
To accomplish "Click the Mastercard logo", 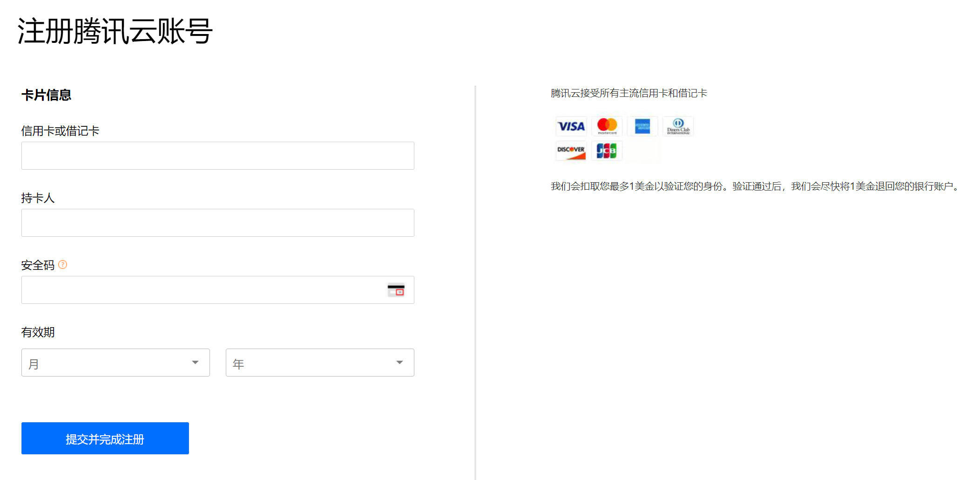I will [x=607, y=126].
